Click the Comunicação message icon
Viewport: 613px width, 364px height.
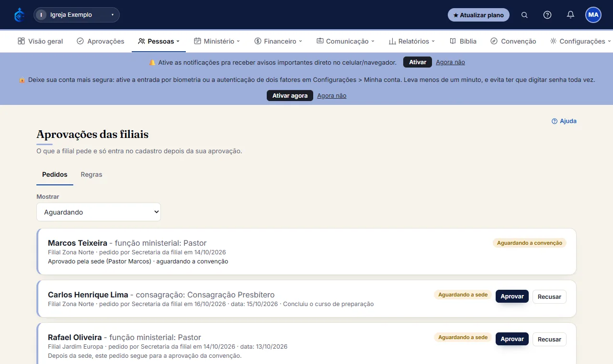point(320,41)
